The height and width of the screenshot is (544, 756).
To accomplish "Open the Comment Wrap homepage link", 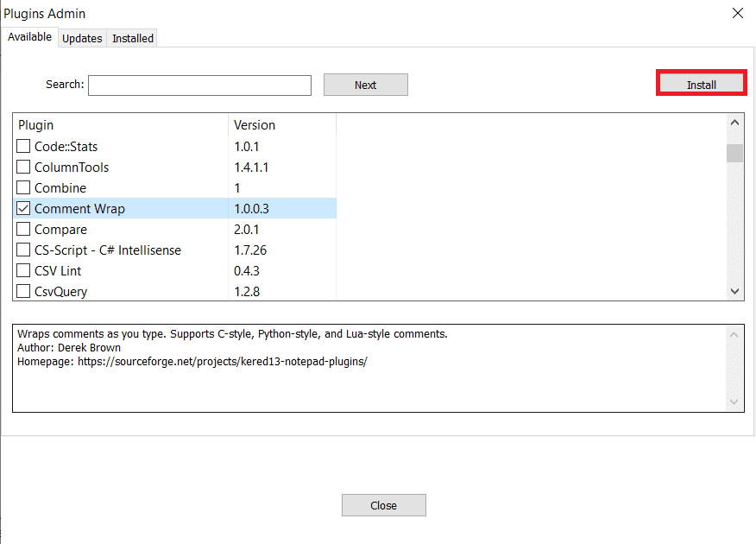I will tap(226, 361).
